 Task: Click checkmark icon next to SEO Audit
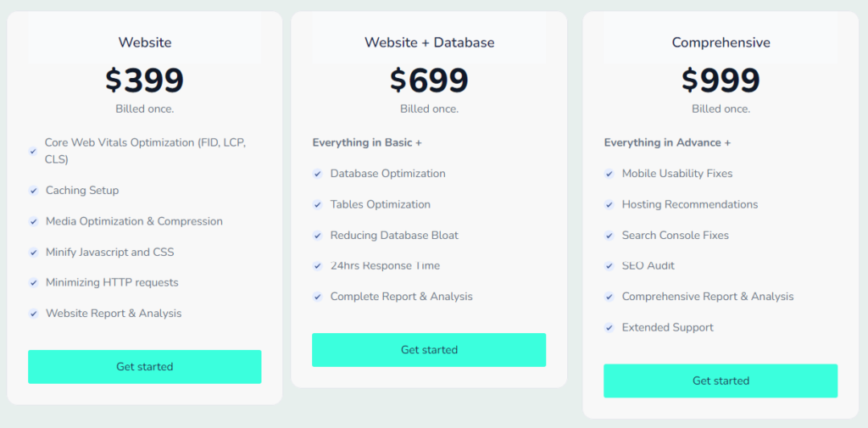coord(609,266)
